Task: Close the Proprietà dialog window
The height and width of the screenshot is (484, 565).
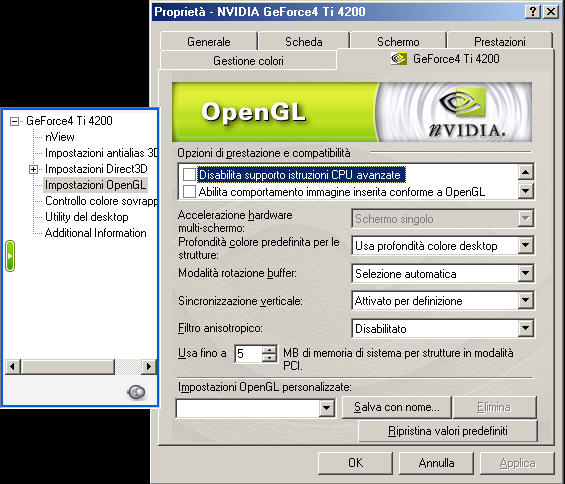Action: (551, 12)
